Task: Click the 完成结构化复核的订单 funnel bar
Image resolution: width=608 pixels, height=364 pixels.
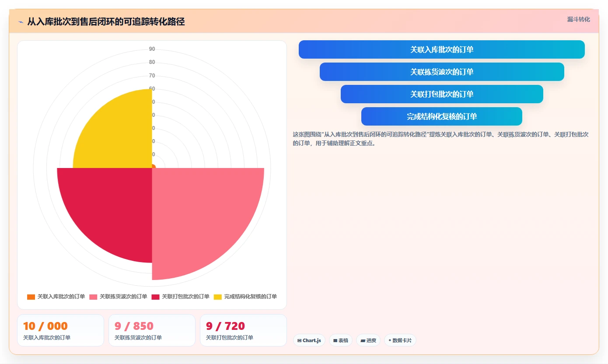Action: click(441, 116)
